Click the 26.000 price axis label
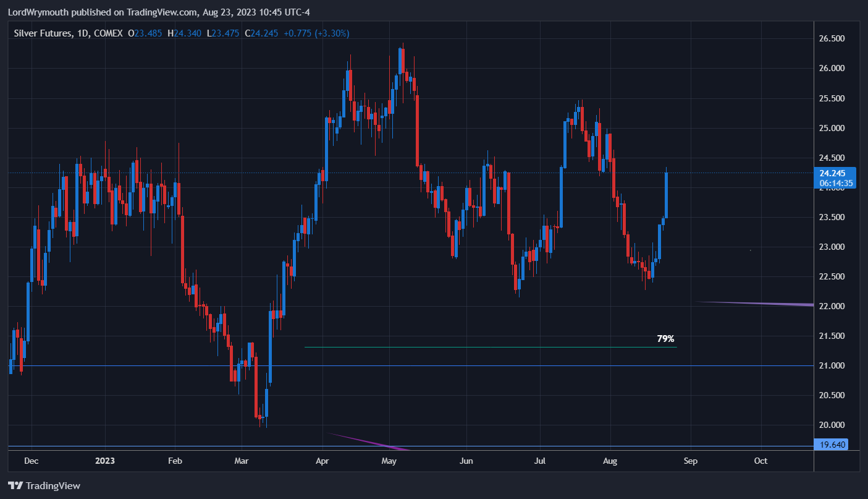Image resolution: width=868 pixels, height=499 pixels. point(832,68)
